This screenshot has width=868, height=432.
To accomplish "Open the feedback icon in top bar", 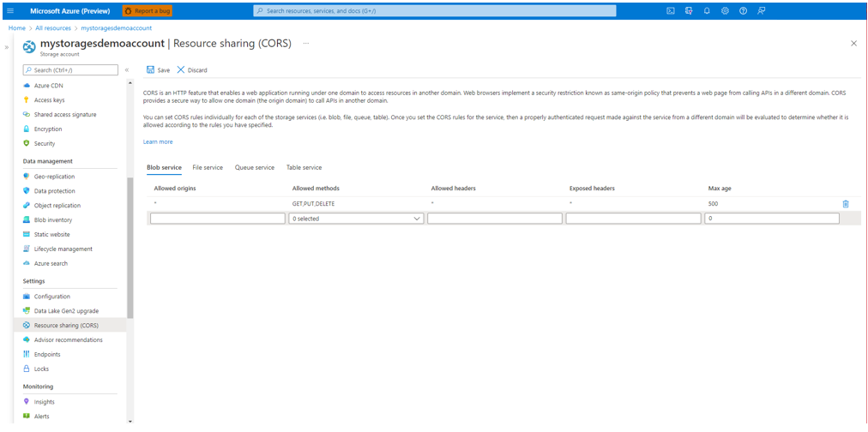I will [762, 10].
